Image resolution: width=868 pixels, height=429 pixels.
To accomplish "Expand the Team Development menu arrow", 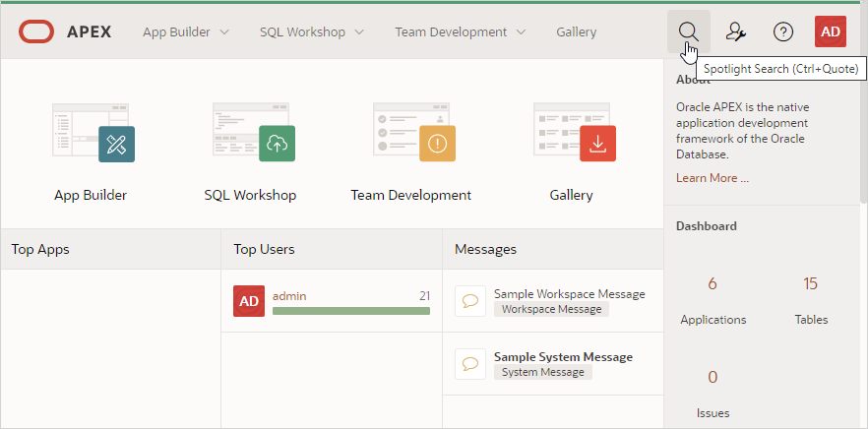I will [521, 32].
